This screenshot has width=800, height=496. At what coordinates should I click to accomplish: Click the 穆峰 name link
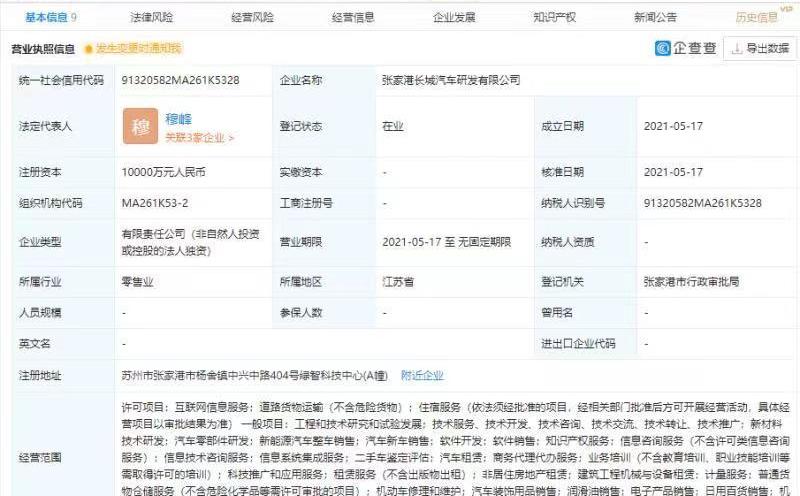pyautogui.click(x=179, y=118)
